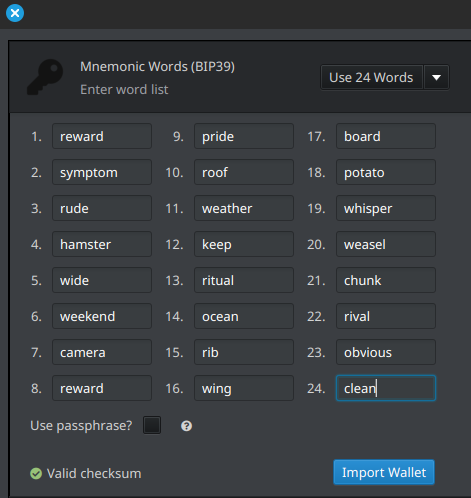Click the blue close X icon
The height and width of the screenshot is (498, 471).
15,13
